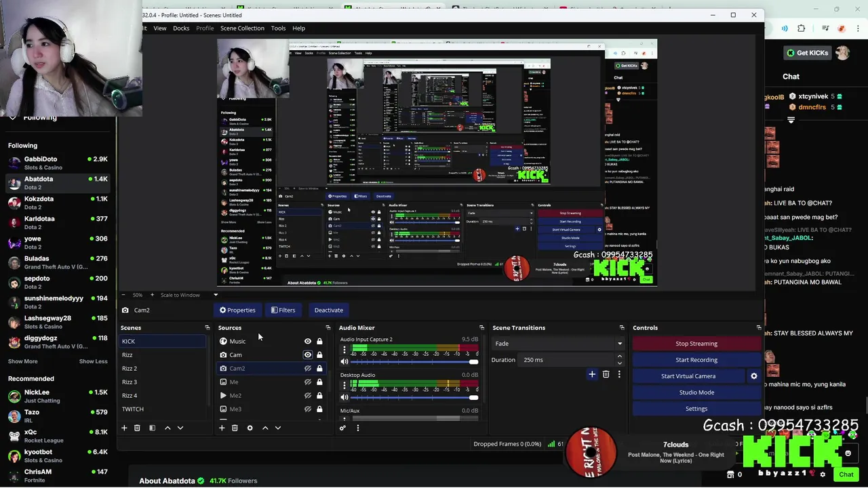Screen dimensions: 868x488
Task: Enable Studio Mode button
Action: tap(696, 392)
